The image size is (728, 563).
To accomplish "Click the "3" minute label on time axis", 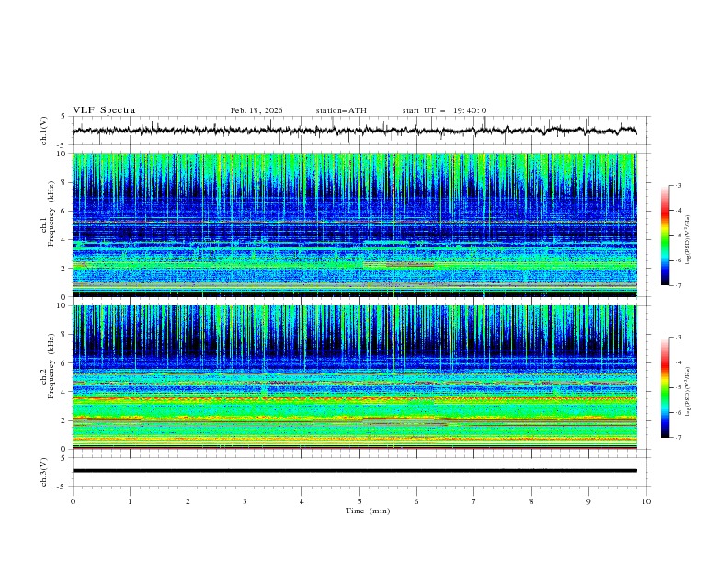I will pyautogui.click(x=245, y=501).
